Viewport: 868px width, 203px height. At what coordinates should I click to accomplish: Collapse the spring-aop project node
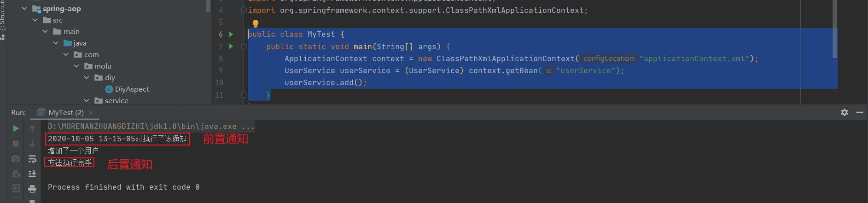(24, 9)
